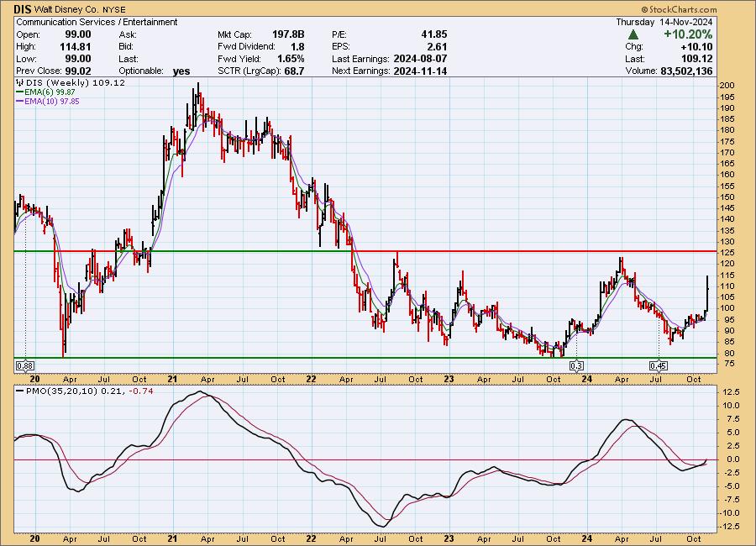
Task: Select the 0.88 dividend marker
Action: 24,365
